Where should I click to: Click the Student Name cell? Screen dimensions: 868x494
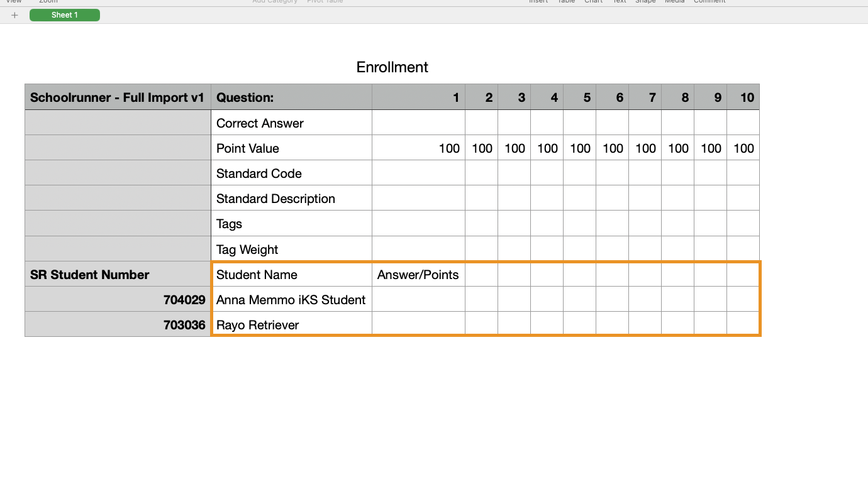tap(292, 274)
